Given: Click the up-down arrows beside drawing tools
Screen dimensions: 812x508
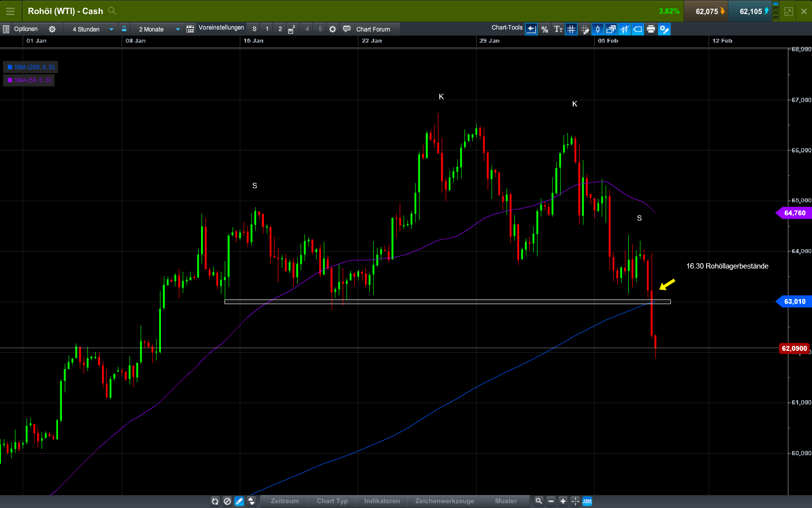Looking at the screenshot, I should (251, 501).
